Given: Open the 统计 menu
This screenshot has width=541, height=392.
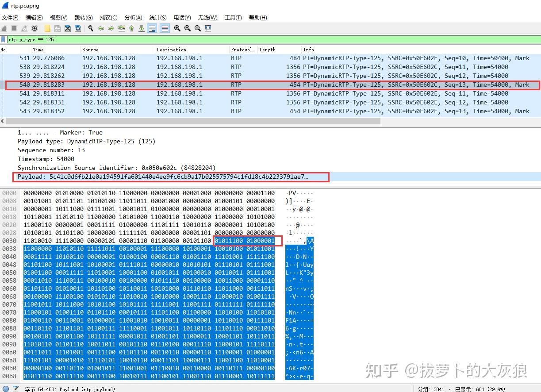Looking at the screenshot, I should click(x=158, y=18).
